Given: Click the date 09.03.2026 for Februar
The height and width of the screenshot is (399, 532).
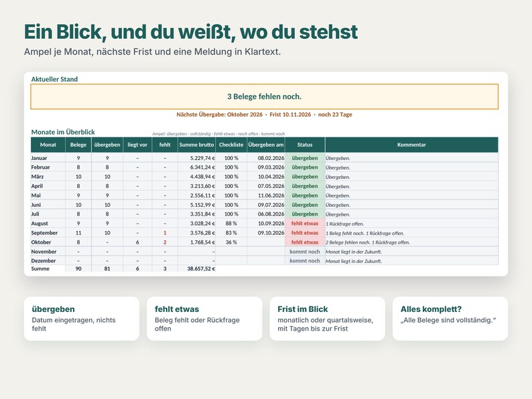Looking at the screenshot, I should 271,167.
